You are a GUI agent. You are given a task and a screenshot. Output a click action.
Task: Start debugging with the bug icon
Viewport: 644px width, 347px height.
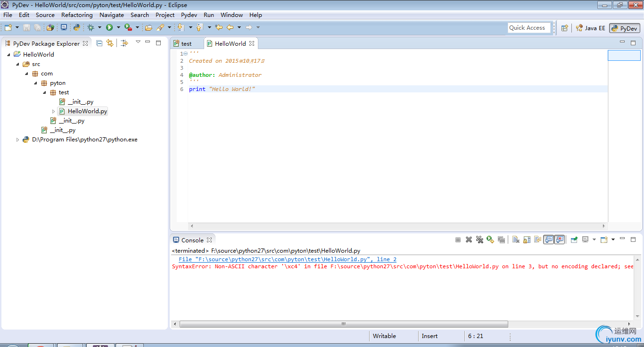(x=91, y=28)
